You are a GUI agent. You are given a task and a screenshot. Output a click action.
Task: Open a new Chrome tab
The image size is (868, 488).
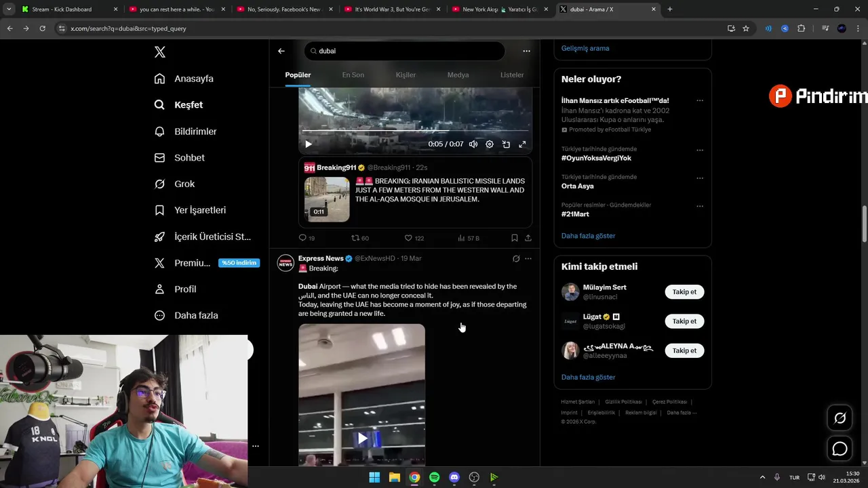click(x=670, y=9)
